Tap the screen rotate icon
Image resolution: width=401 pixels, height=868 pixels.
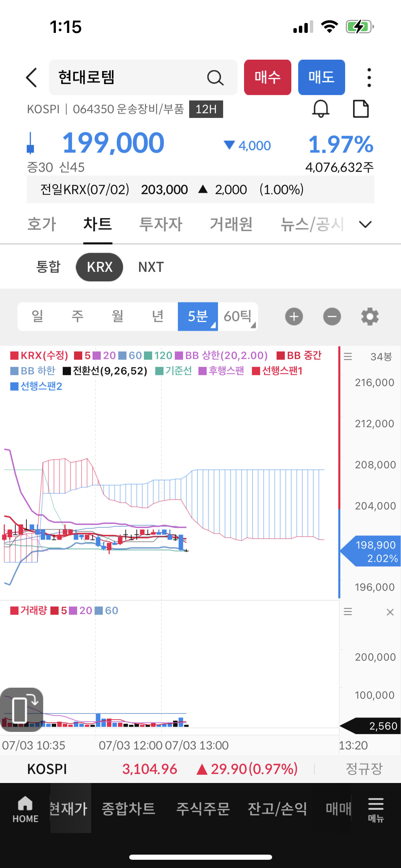[22, 707]
